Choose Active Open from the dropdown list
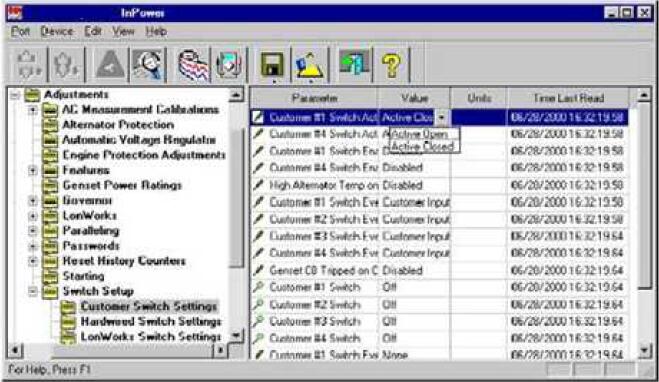Viewport: 659px width, 382px height. pyautogui.click(x=423, y=134)
